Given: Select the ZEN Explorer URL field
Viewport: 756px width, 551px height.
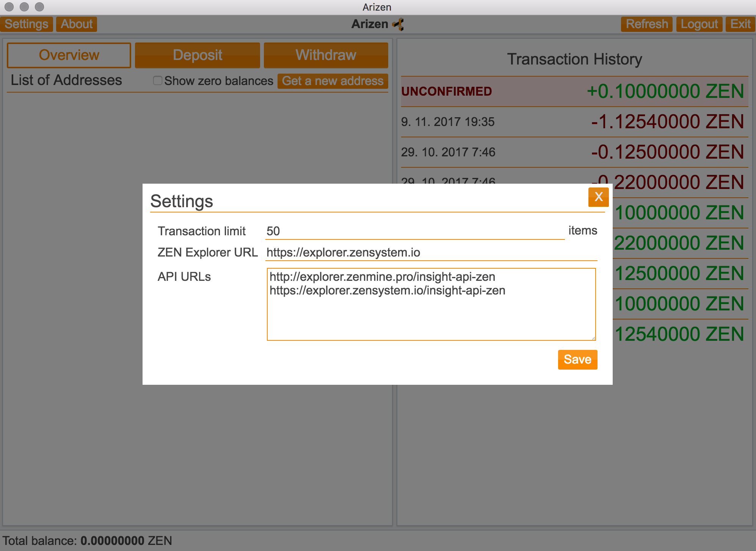Looking at the screenshot, I should [431, 252].
